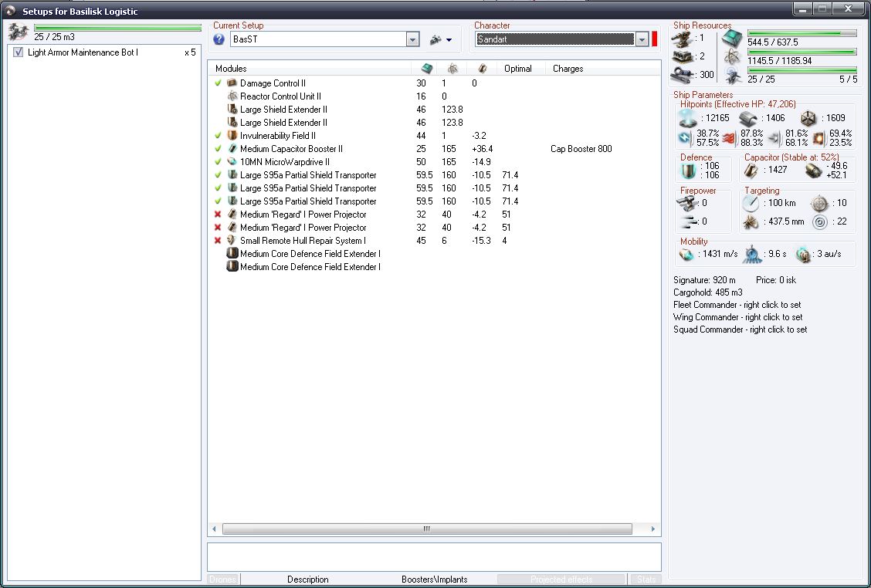Click the ship actions icon next to the setup box
871x588 pixels.
tap(436, 39)
